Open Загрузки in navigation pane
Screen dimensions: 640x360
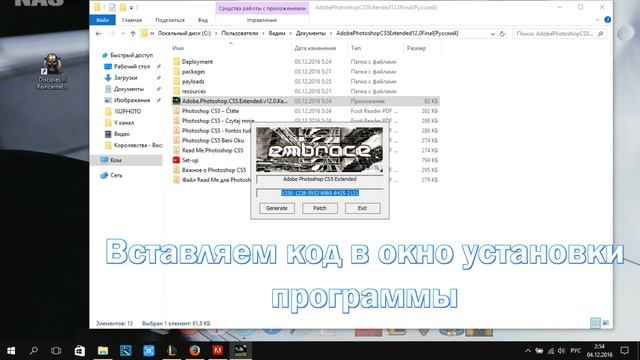(x=125, y=78)
